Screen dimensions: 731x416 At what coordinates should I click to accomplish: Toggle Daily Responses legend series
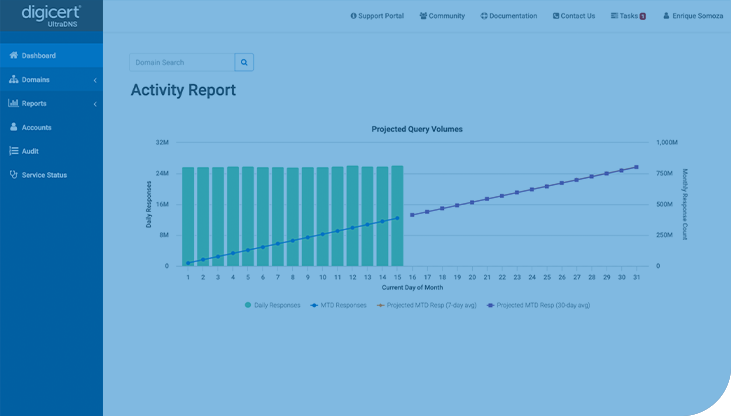click(x=275, y=305)
